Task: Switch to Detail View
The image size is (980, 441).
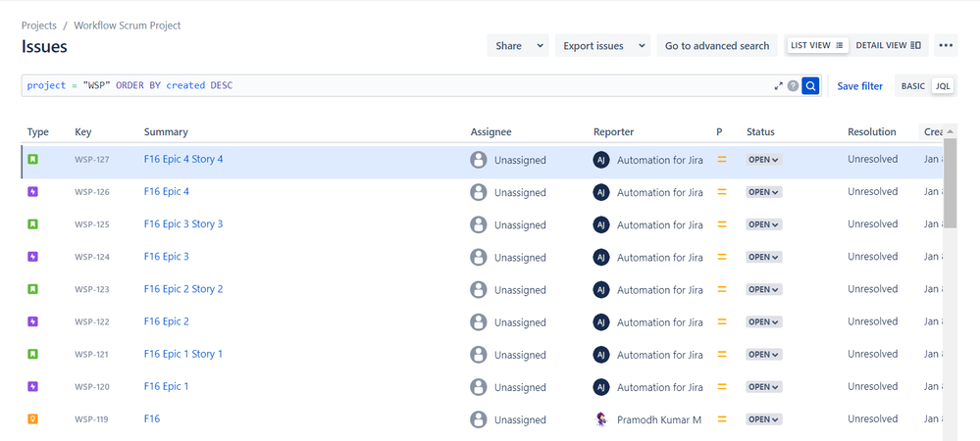Action: tap(888, 45)
